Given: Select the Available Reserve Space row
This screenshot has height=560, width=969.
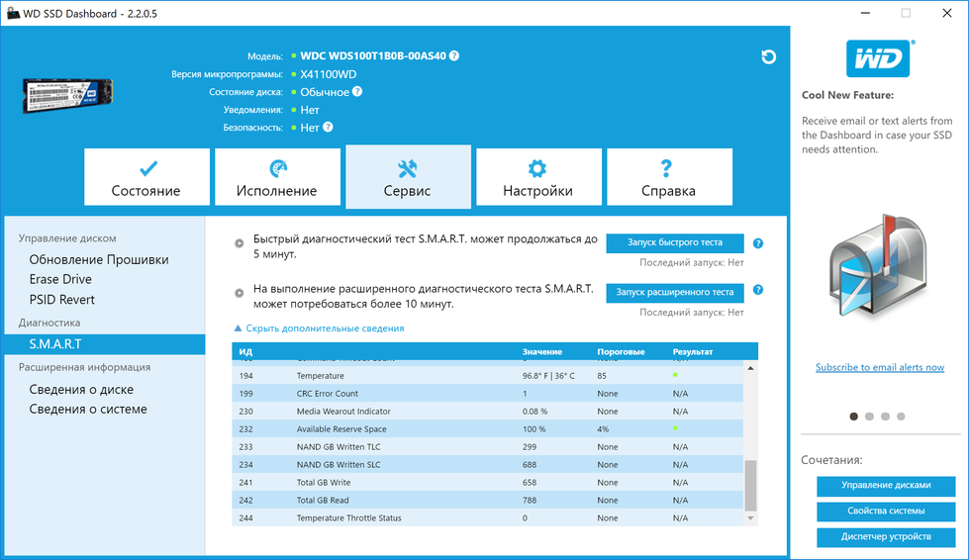Looking at the screenshot, I should pos(488,429).
